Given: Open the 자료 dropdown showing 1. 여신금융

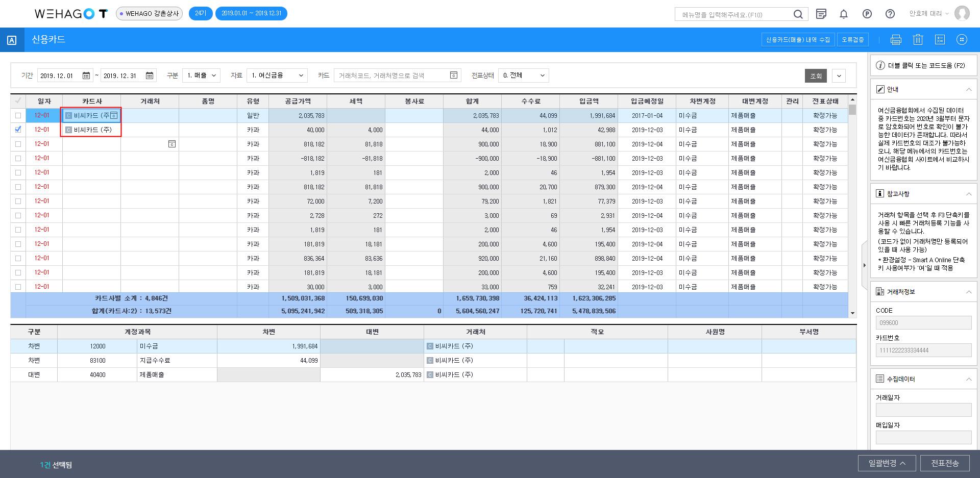Looking at the screenshot, I should 277,76.
